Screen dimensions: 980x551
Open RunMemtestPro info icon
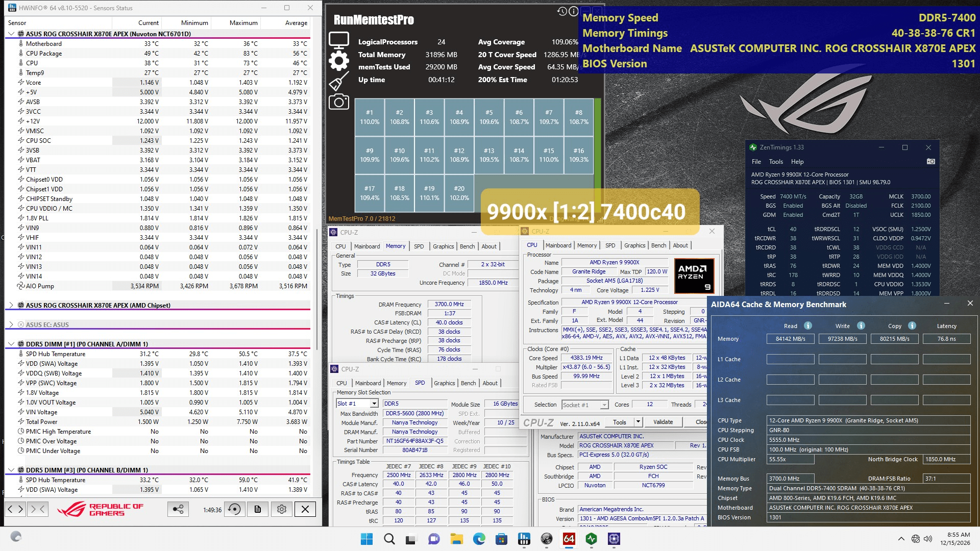pyautogui.click(x=574, y=11)
